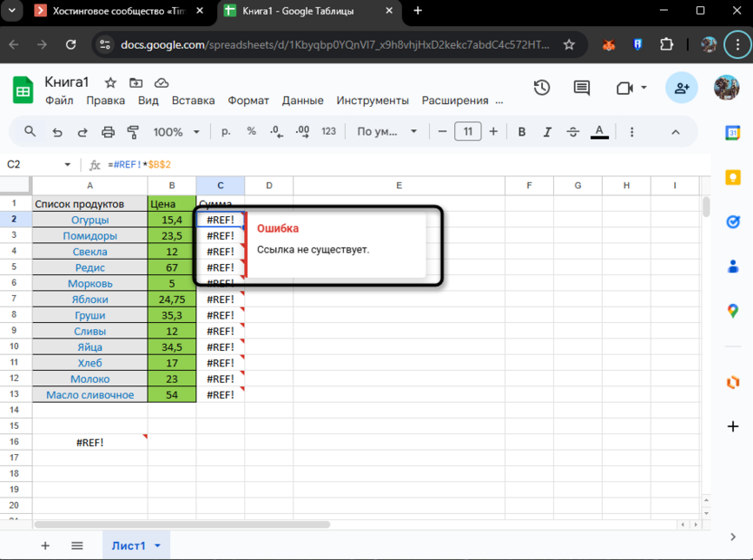Redo the last action
The image size is (753, 560).
point(82,132)
